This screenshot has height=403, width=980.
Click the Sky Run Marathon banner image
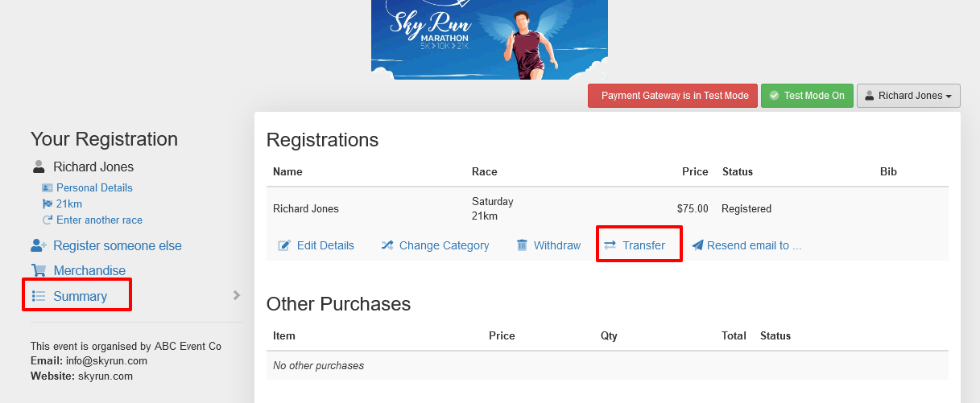point(489,39)
